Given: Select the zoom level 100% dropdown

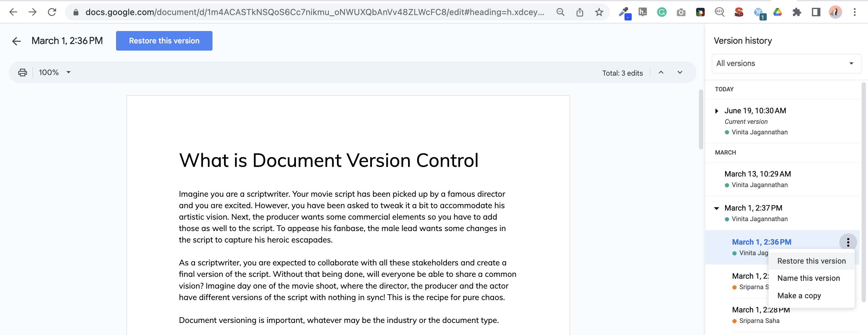Looking at the screenshot, I should [x=54, y=71].
